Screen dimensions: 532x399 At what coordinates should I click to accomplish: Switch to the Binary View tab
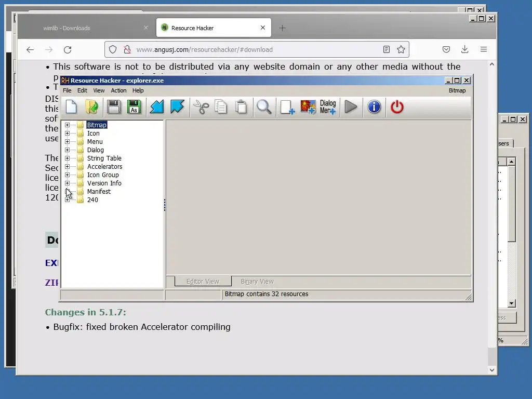[257, 281]
